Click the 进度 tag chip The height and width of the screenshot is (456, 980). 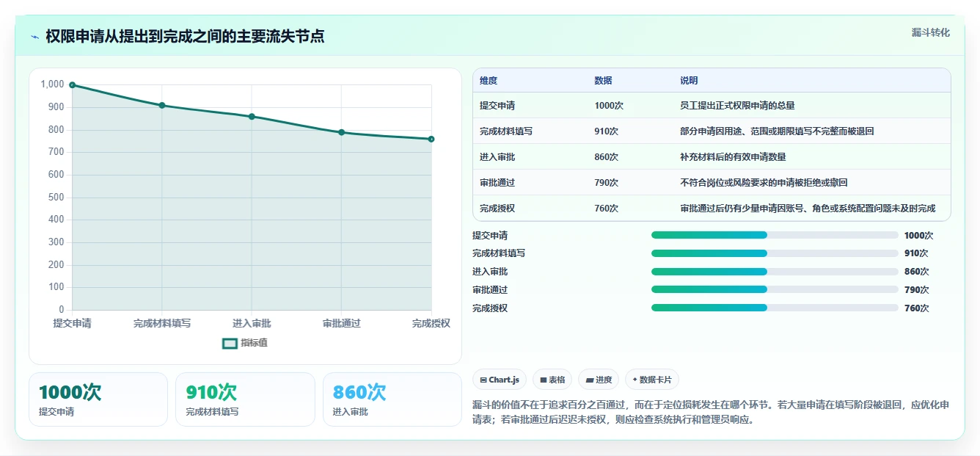click(599, 380)
